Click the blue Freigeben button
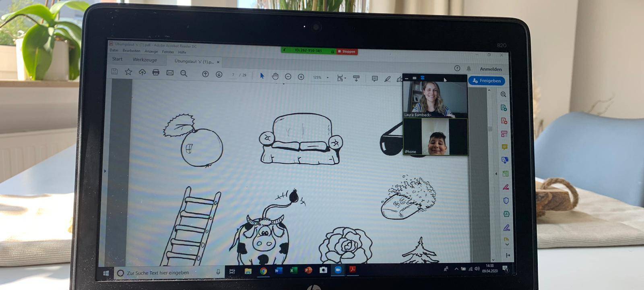The image size is (644, 290). pos(487,81)
